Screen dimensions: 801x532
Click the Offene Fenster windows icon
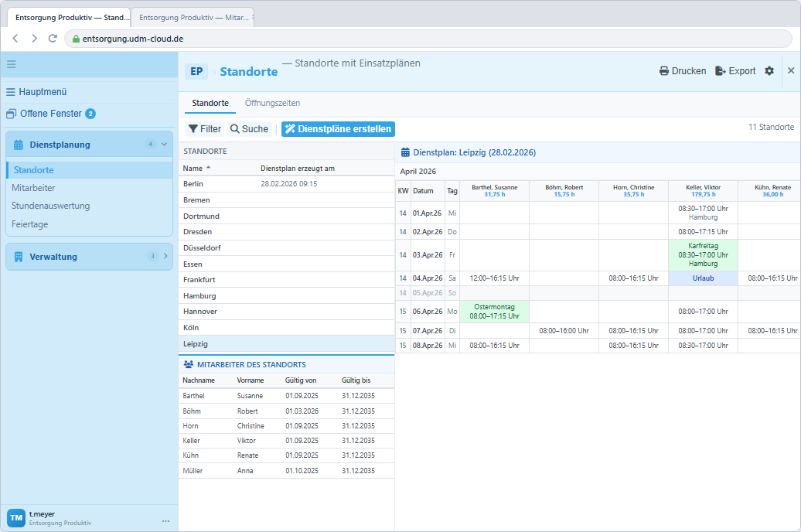click(x=11, y=114)
